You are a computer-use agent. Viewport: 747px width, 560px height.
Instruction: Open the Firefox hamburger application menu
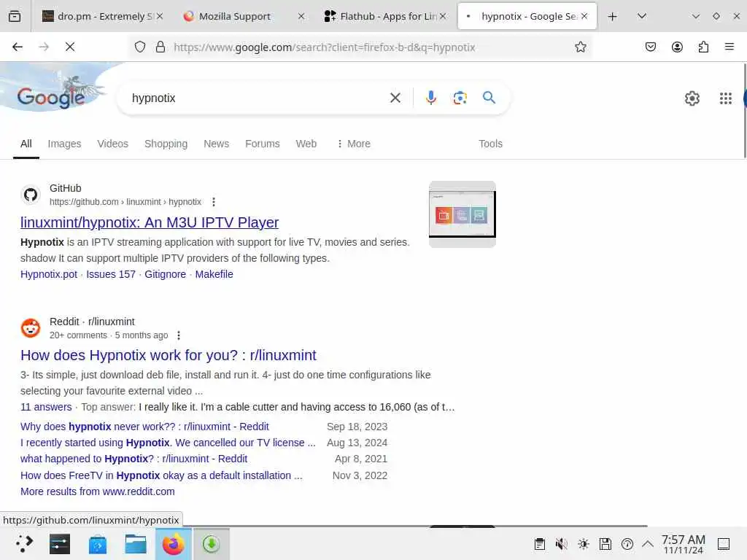click(x=729, y=47)
